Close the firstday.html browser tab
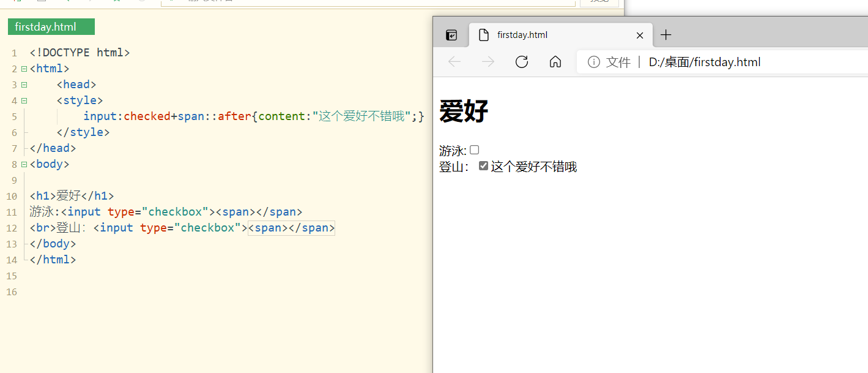 tap(640, 35)
